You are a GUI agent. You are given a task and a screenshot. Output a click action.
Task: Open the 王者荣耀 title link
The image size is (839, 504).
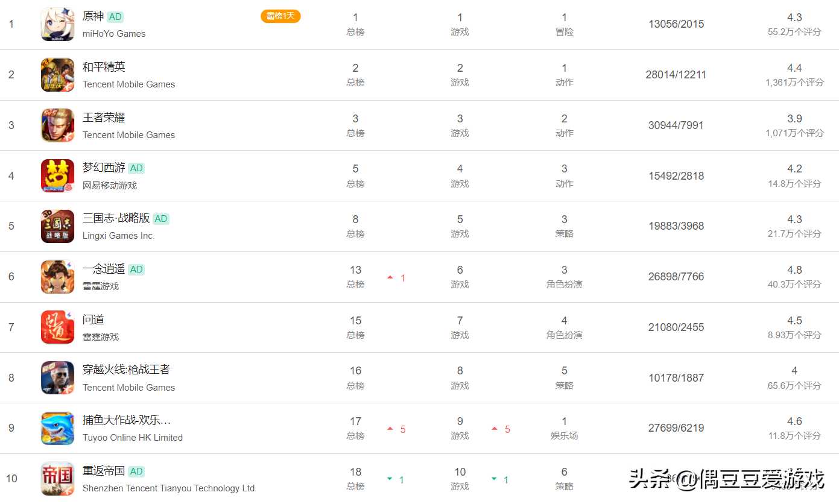pos(104,118)
